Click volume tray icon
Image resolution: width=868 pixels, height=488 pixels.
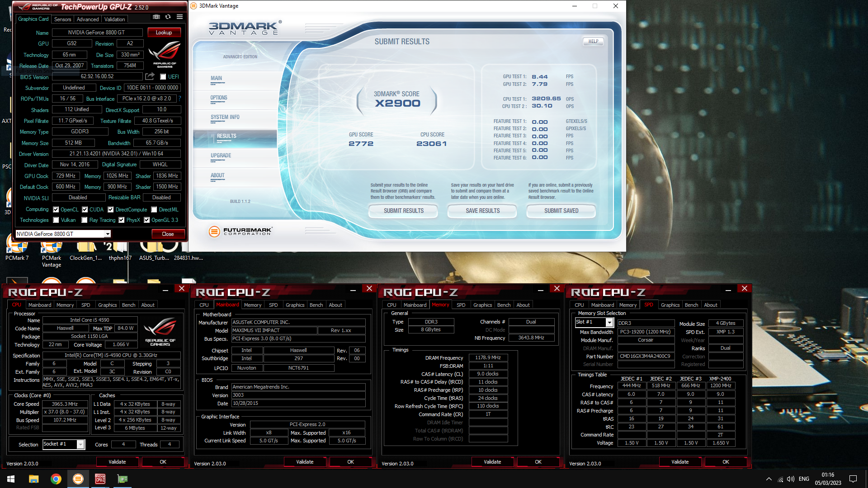coord(791,479)
